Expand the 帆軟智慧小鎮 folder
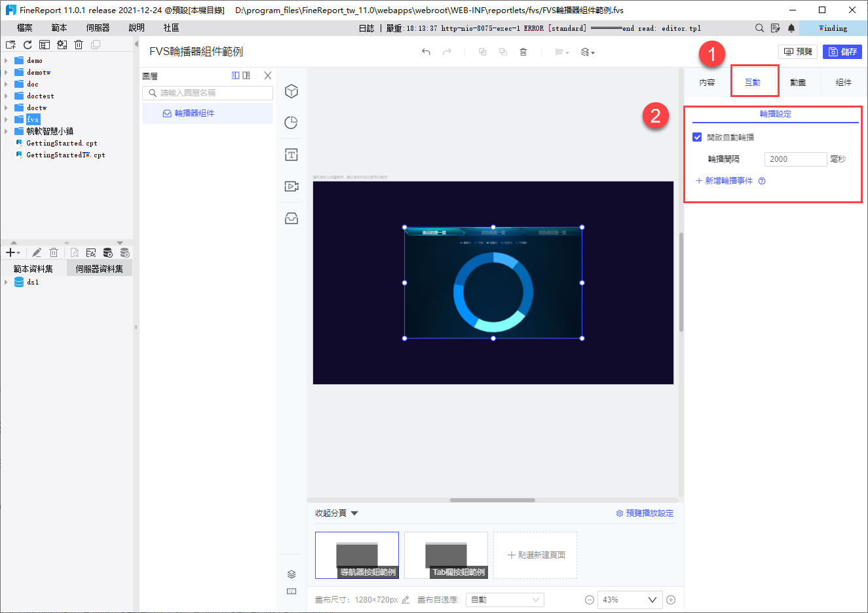The width and height of the screenshot is (868, 613). tap(7, 131)
